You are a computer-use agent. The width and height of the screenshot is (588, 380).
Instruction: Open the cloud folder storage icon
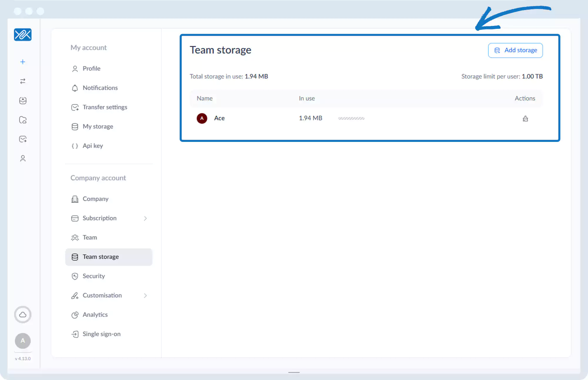23,120
